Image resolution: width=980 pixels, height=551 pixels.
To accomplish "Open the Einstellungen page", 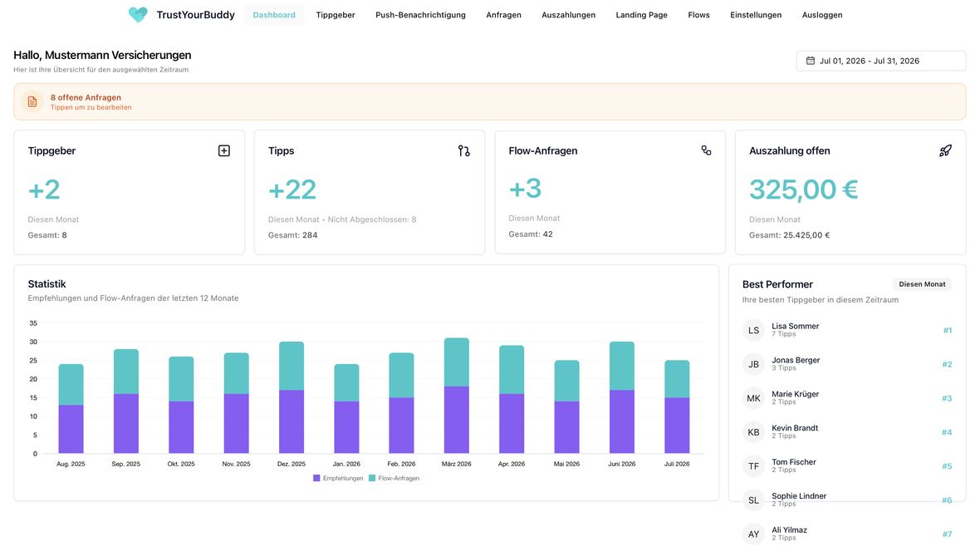I will (x=756, y=15).
